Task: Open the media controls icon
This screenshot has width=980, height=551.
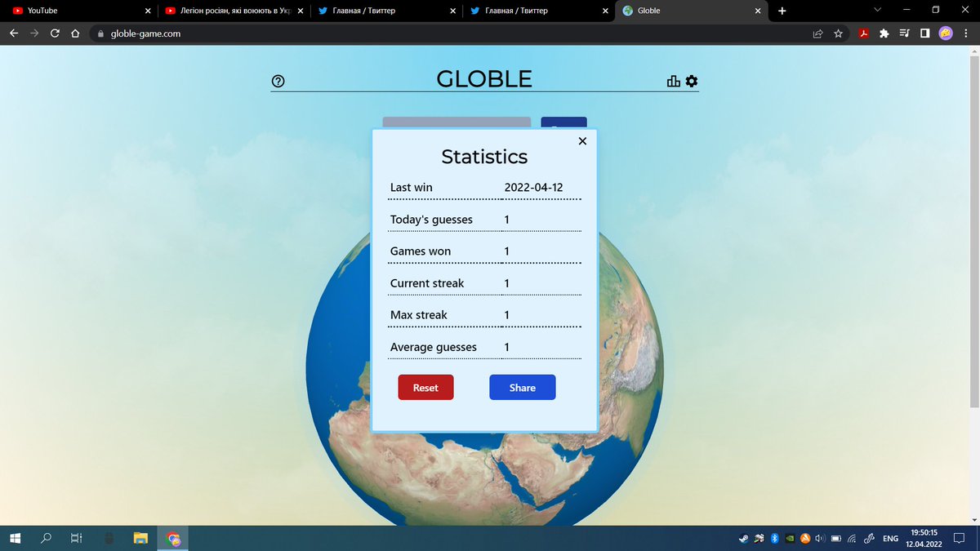Action: tap(904, 33)
